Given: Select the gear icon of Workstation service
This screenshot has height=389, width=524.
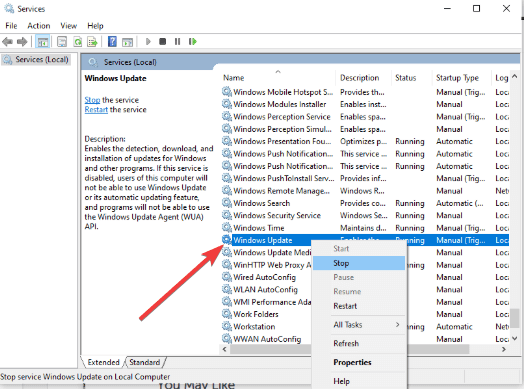Looking at the screenshot, I should [x=227, y=326].
